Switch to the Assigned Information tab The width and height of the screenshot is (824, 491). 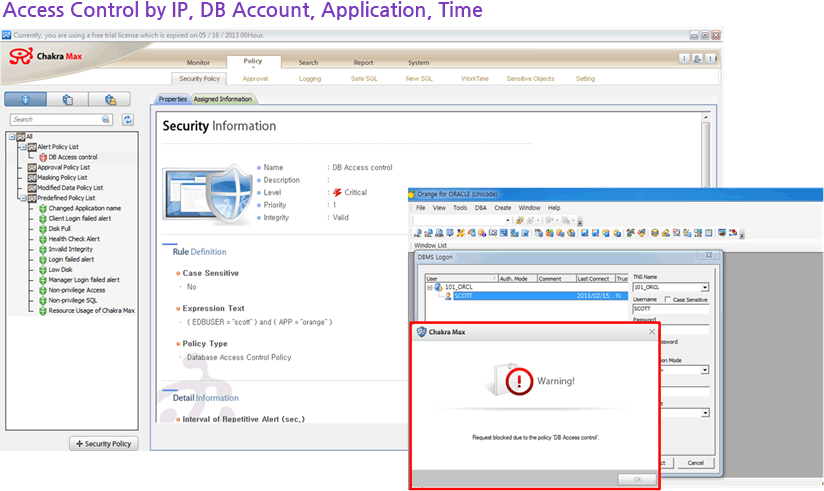[223, 99]
